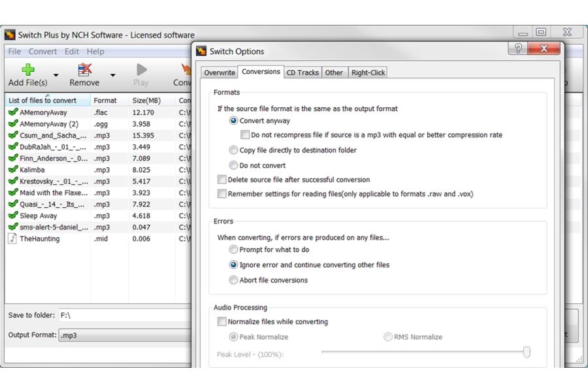The image size is (588, 392).
Task: Select the Kalimba file name
Action: click(32, 170)
